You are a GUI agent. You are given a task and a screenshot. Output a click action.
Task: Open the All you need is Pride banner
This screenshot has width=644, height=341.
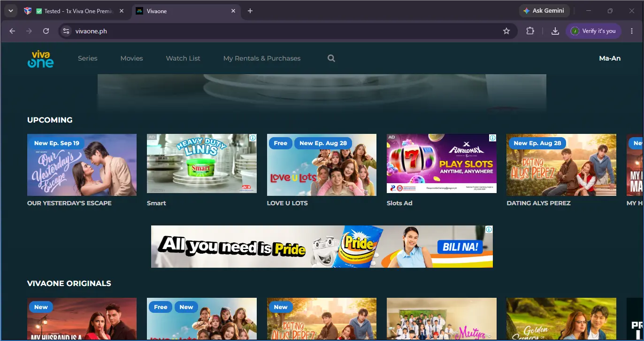(x=322, y=247)
